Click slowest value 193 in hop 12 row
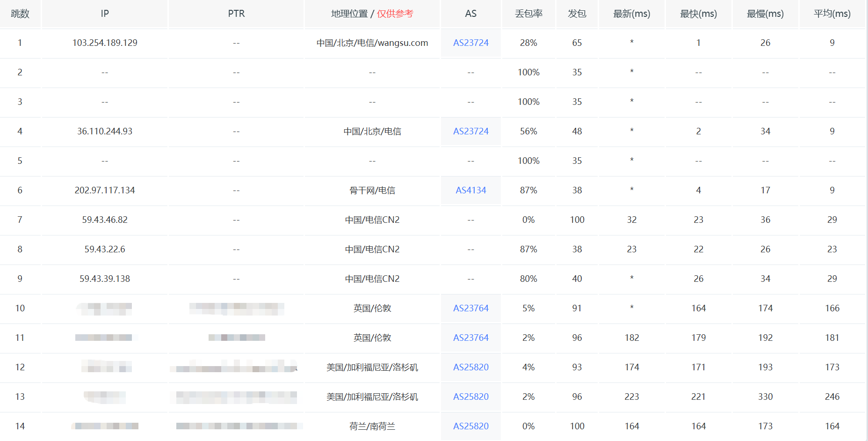 point(765,367)
